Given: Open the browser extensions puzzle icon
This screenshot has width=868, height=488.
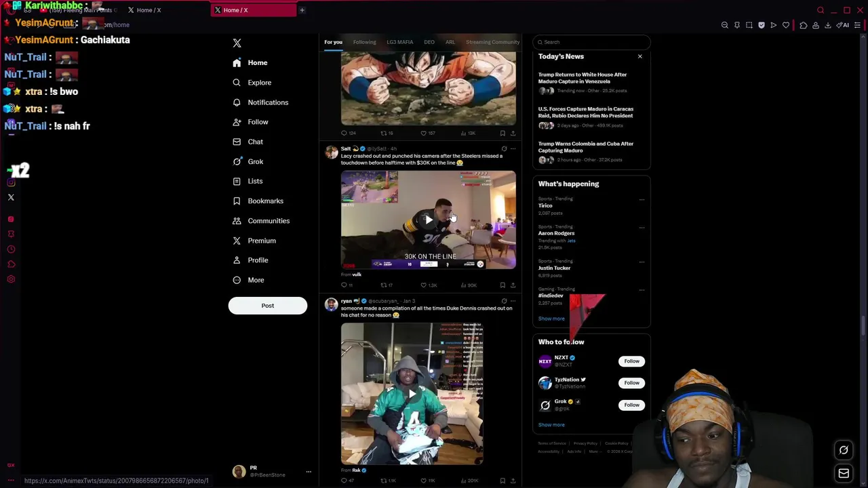Looking at the screenshot, I should tap(804, 25).
